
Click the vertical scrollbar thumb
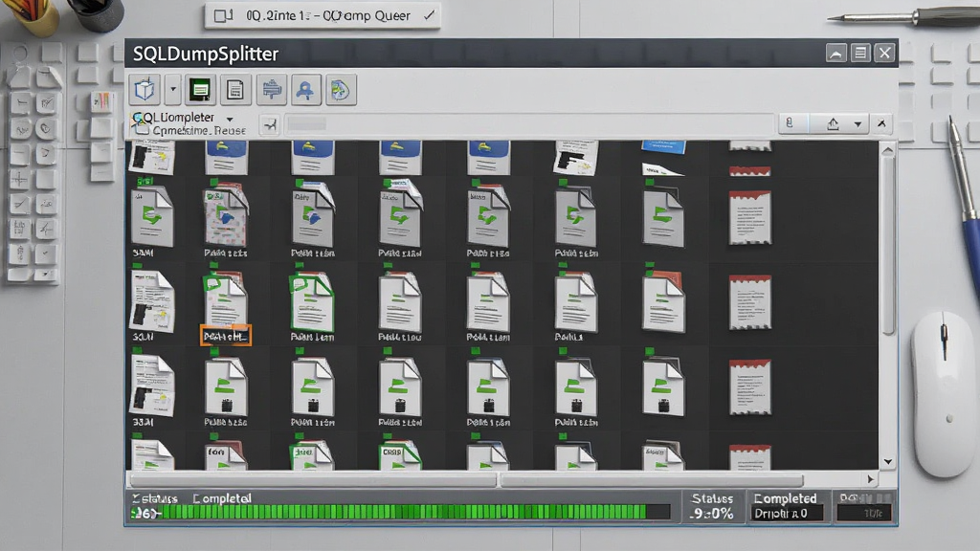click(x=888, y=246)
